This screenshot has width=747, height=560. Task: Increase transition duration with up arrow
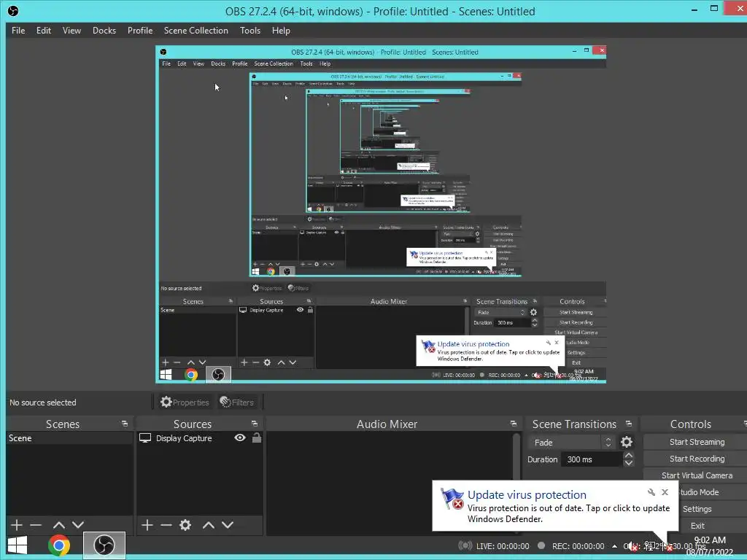629,456
